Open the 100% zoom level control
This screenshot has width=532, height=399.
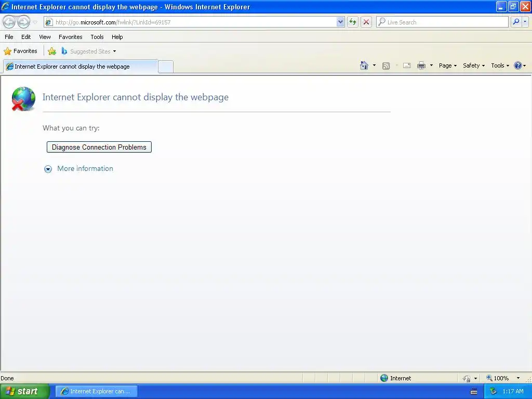coord(497,378)
